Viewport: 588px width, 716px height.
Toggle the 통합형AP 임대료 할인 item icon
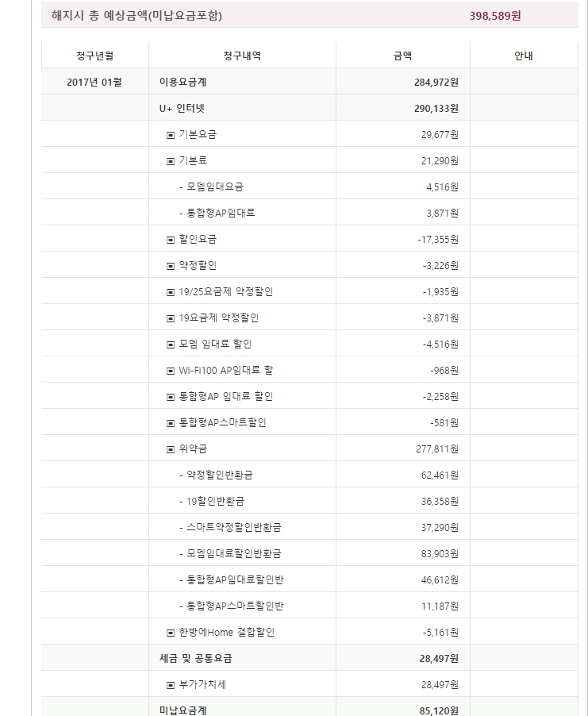pos(170,397)
